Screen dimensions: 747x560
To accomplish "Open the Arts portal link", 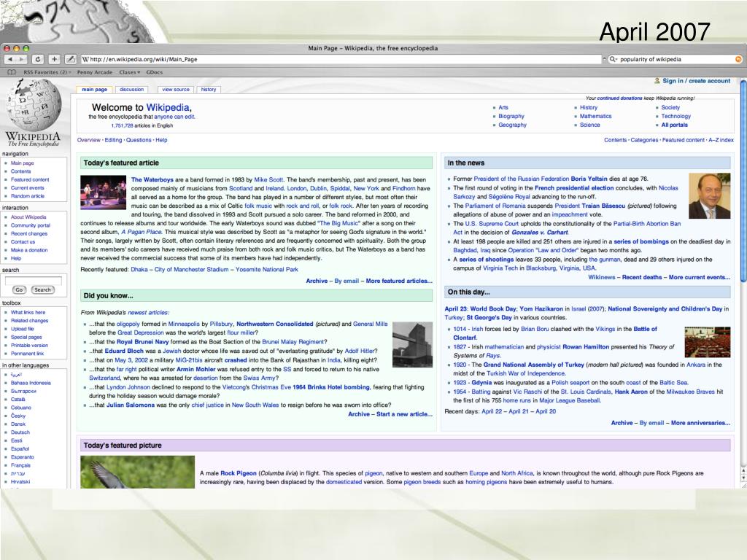I will 503,108.
